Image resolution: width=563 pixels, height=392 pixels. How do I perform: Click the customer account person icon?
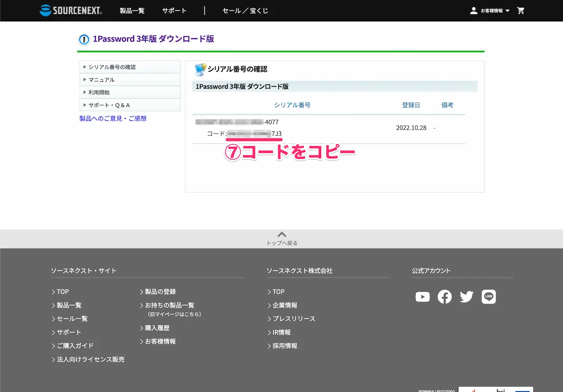coord(474,11)
